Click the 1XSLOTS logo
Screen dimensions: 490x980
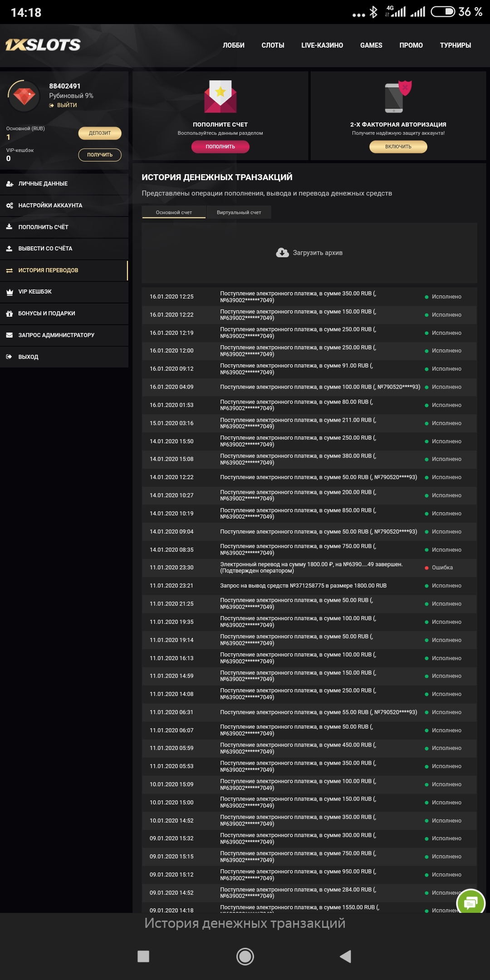click(x=43, y=44)
